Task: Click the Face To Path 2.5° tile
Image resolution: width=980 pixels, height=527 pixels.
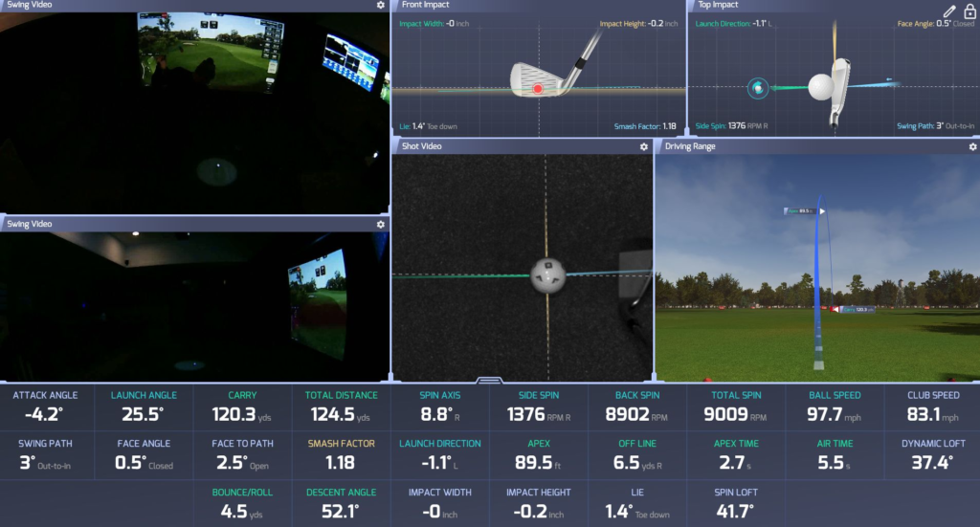Action: pyautogui.click(x=242, y=455)
